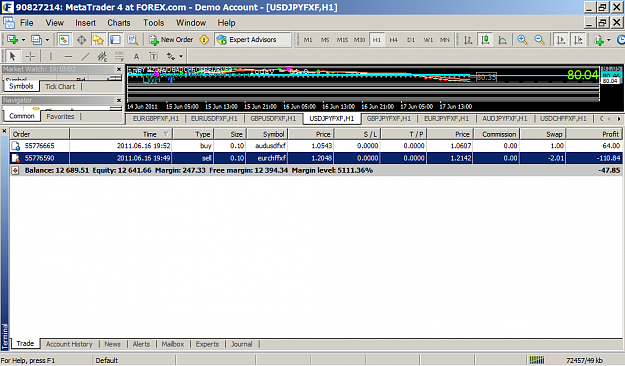Expand the new chart dropdown arrow
This screenshot has width=625, height=366.
coord(23,40)
